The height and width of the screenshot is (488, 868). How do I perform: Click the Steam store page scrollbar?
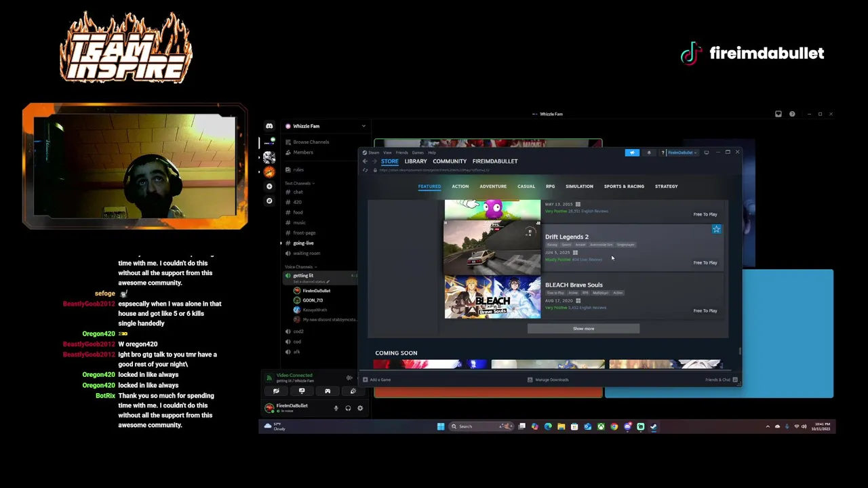(740, 350)
